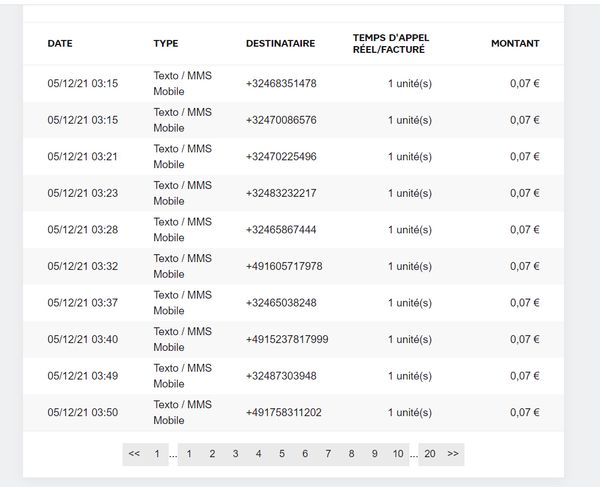This screenshot has height=487, width=600.
Task: Click the TYPE column header
Action: [166, 44]
